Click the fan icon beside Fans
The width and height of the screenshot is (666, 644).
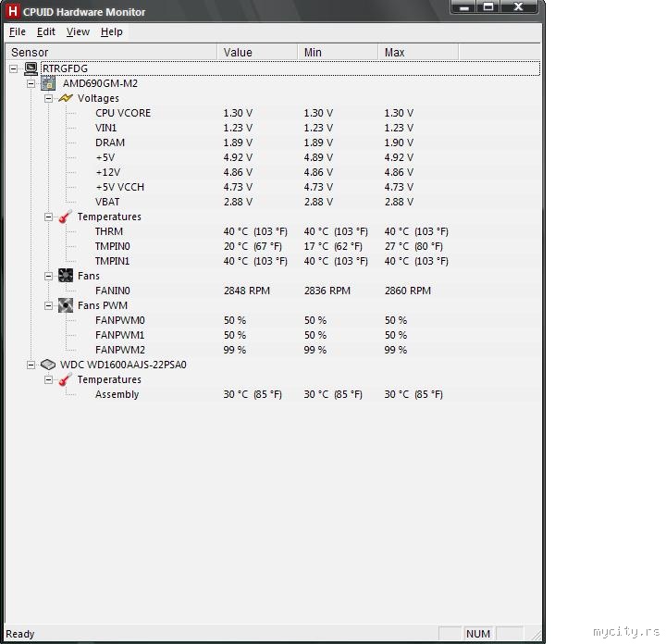tap(66, 276)
